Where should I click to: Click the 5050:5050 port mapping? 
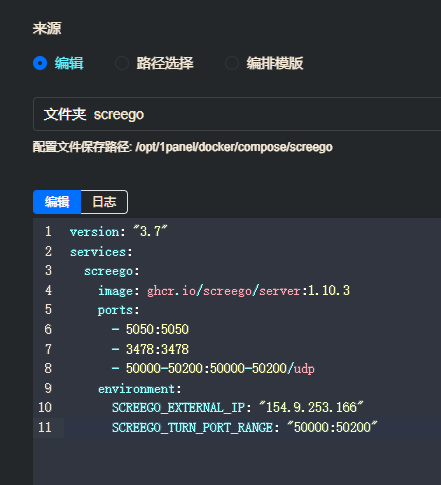coord(157,329)
